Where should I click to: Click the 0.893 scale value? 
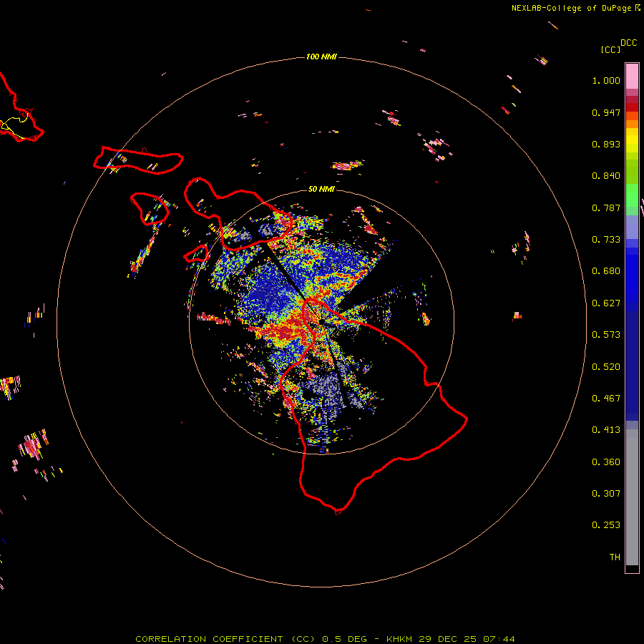[x=606, y=144]
